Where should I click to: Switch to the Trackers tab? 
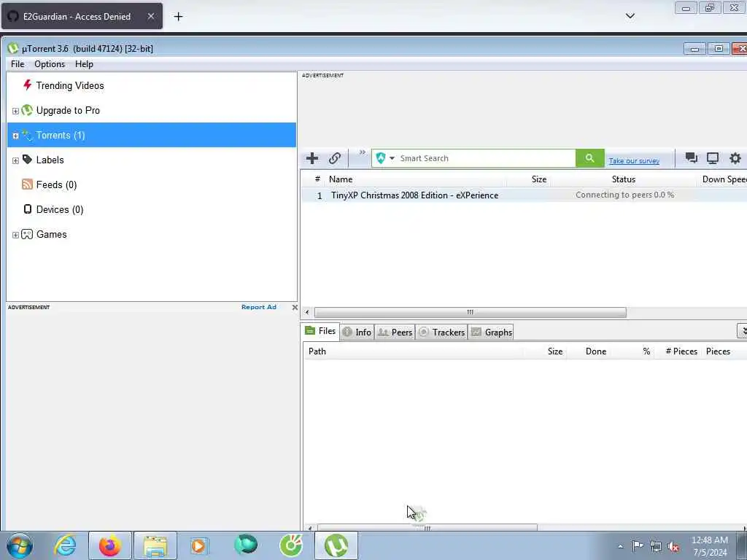[441, 332]
